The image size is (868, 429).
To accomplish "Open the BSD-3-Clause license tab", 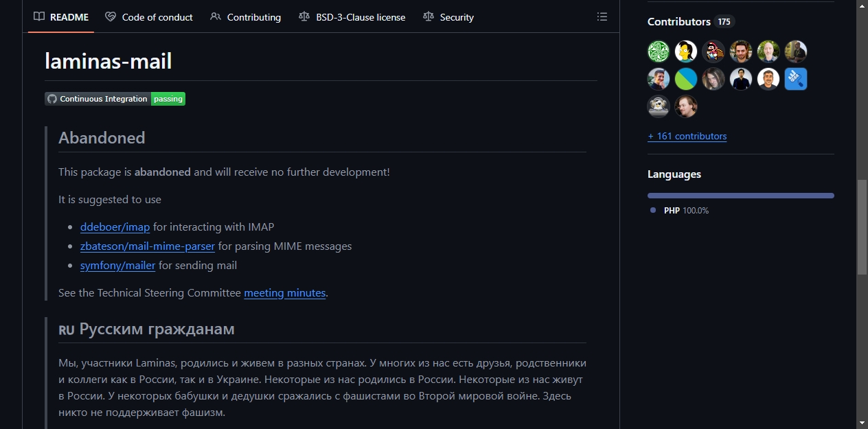I will (x=352, y=17).
